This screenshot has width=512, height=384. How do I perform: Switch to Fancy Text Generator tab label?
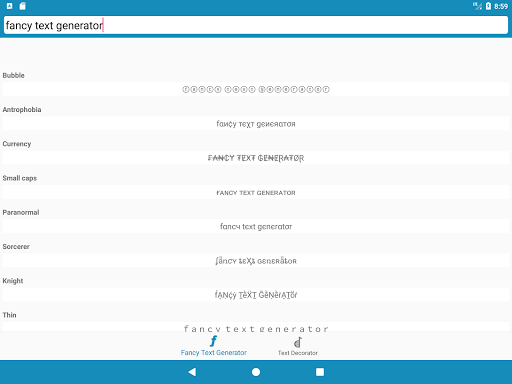[214, 353]
